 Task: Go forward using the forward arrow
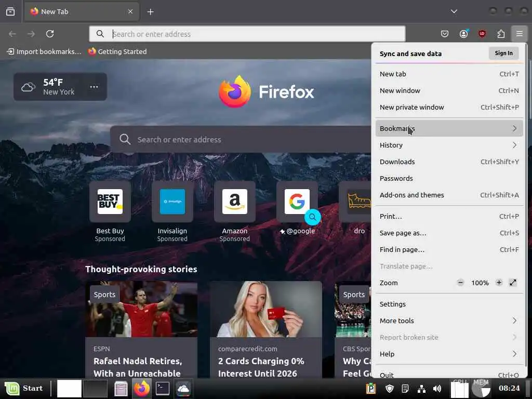coord(31,34)
